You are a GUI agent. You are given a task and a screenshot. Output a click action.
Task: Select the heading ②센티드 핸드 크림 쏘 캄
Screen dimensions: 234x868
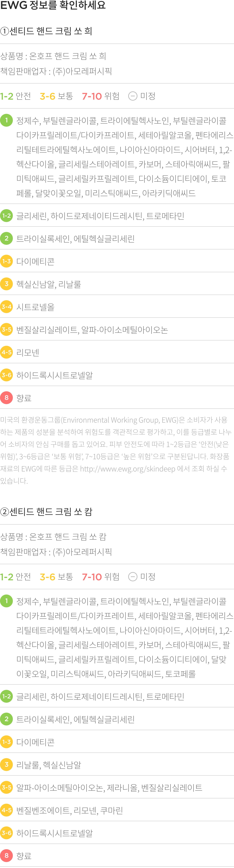point(46,512)
